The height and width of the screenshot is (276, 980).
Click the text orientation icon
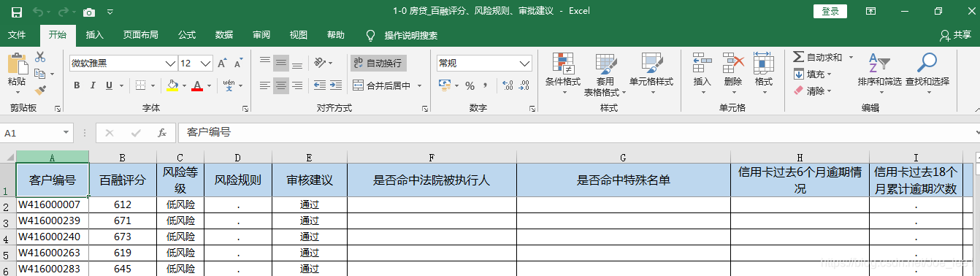click(x=321, y=63)
